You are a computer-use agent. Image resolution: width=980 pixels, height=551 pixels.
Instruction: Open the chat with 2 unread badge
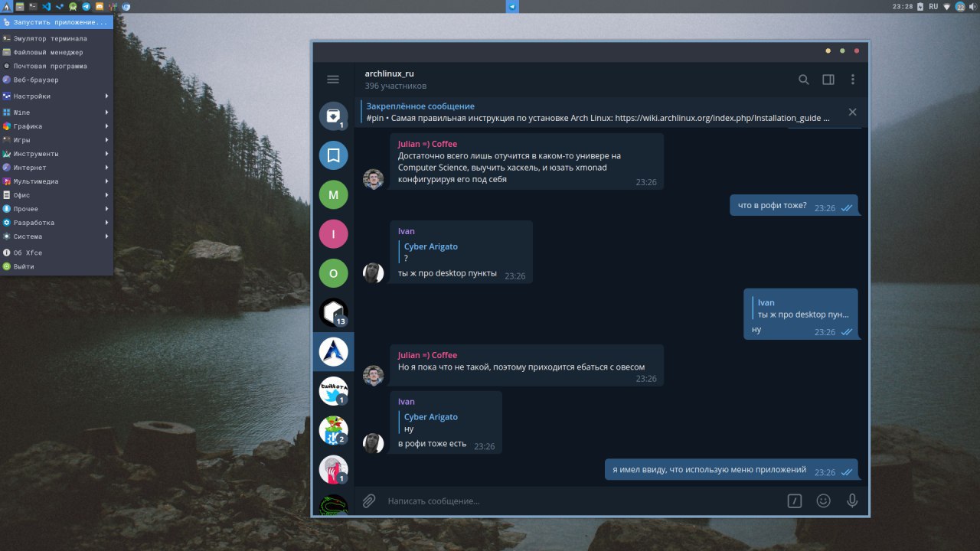tap(333, 430)
